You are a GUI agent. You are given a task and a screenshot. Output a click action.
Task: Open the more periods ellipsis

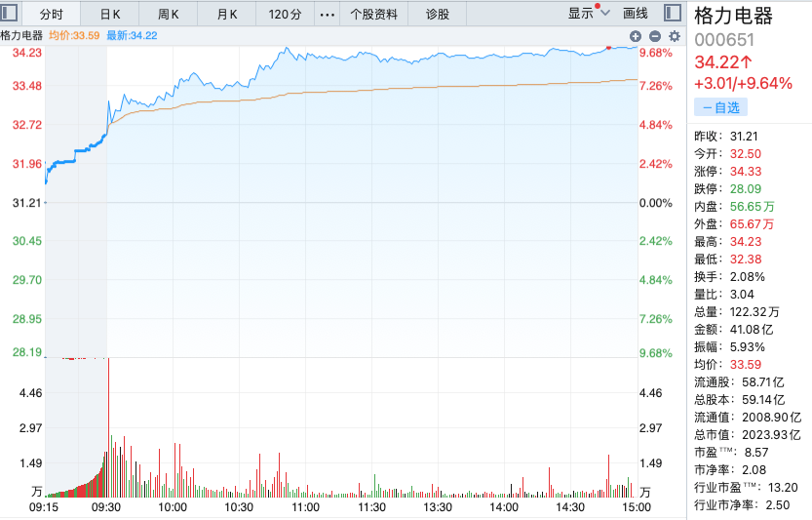328,15
